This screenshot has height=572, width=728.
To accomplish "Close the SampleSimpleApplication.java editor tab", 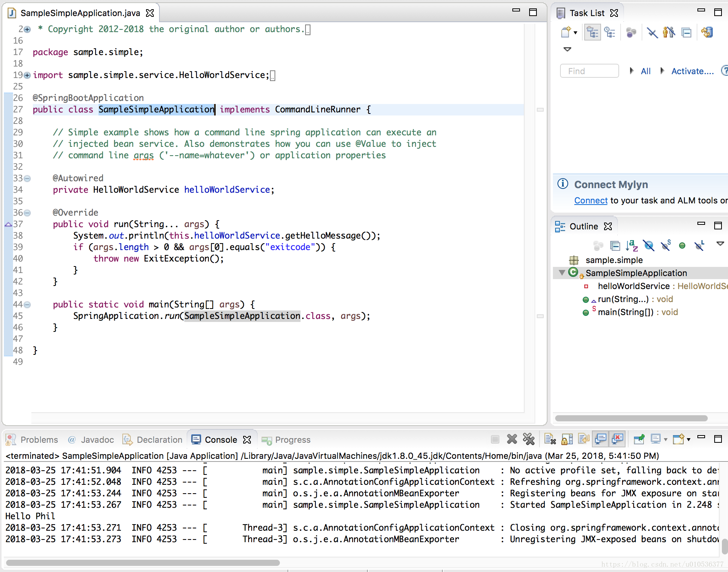I will coord(150,13).
